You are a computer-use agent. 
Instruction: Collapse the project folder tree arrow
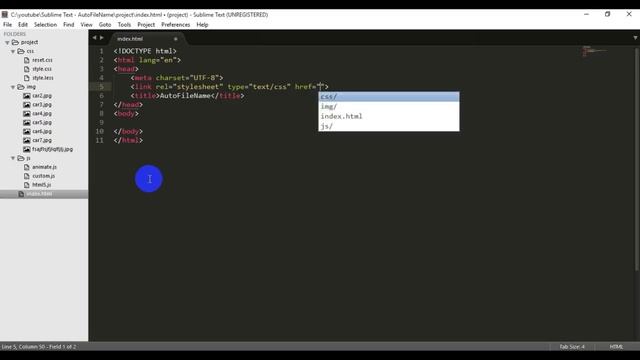pos(7,42)
